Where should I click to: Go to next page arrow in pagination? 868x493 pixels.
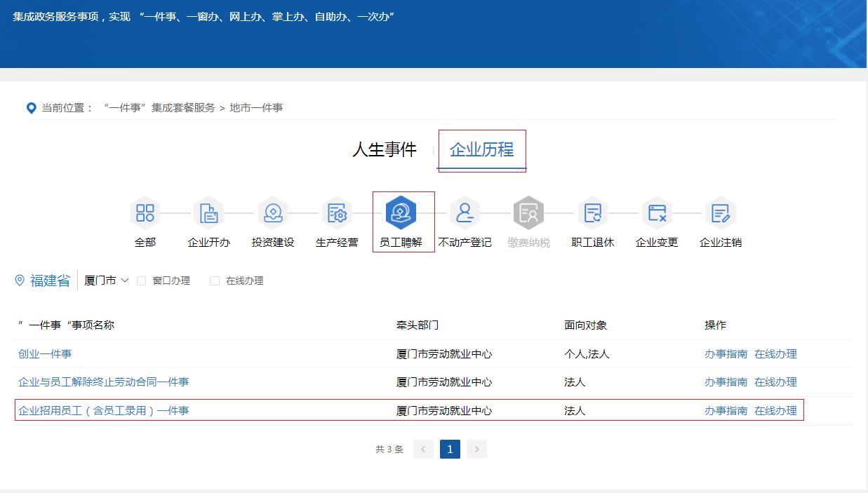[x=476, y=450]
